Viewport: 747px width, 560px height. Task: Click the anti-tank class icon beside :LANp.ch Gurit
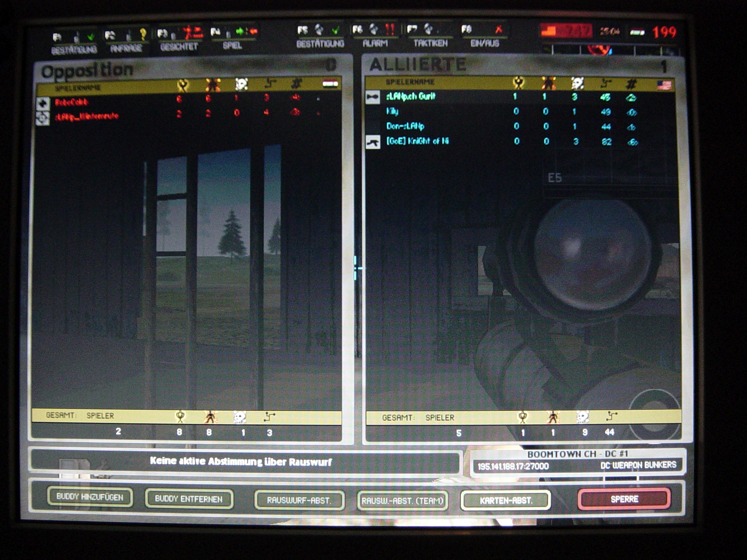click(373, 97)
